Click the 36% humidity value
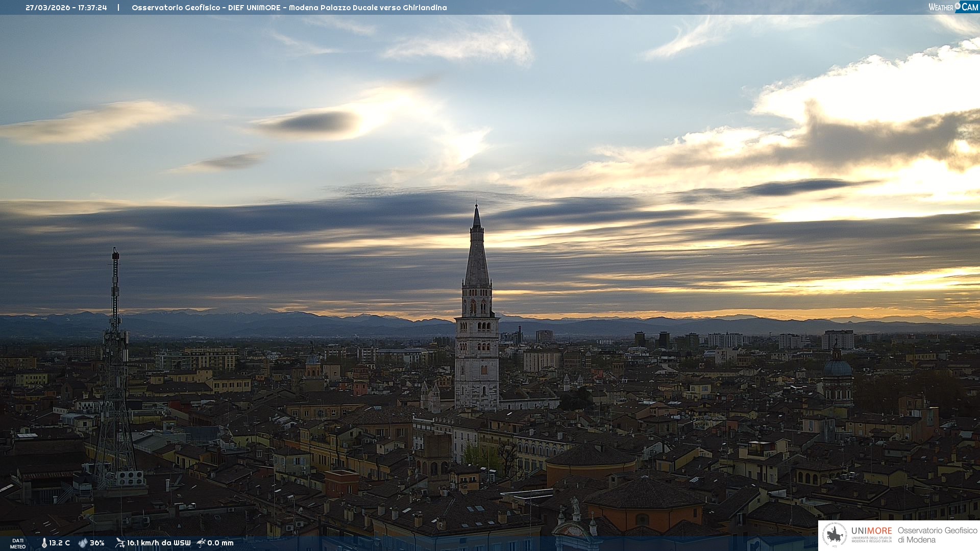Image resolution: width=980 pixels, height=551 pixels. tap(97, 543)
